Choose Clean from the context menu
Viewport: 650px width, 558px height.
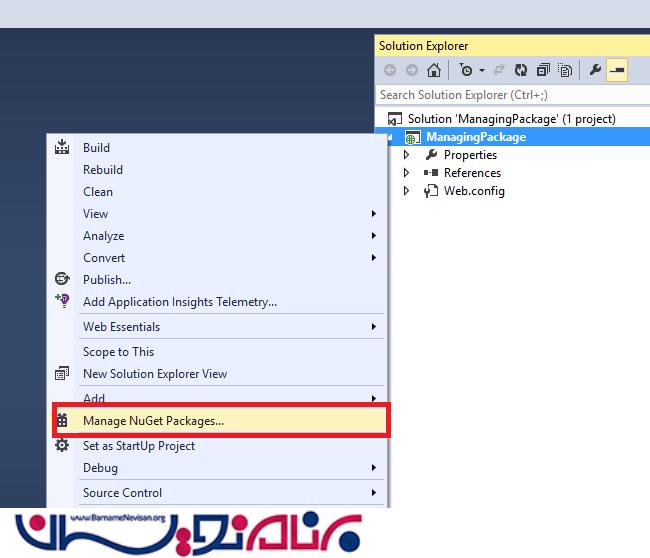[x=218, y=192]
